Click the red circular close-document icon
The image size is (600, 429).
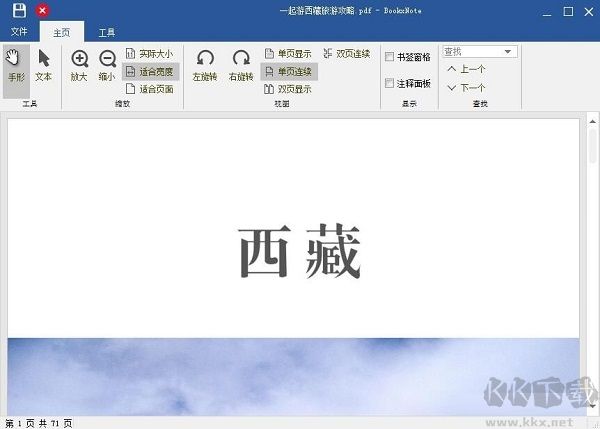click(x=42, y=10)
